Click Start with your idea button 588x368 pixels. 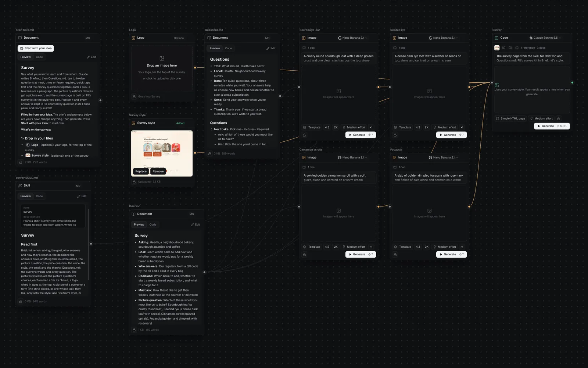[36, 48]
